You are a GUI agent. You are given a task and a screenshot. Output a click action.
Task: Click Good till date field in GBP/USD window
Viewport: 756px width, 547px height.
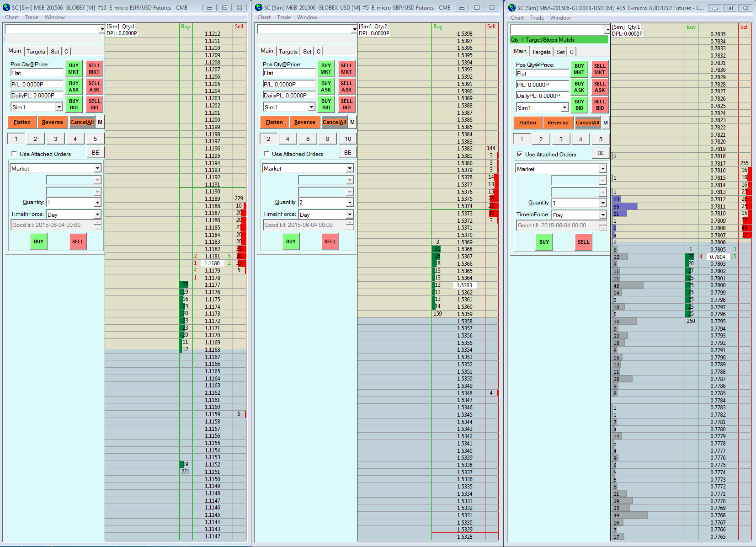304,225
